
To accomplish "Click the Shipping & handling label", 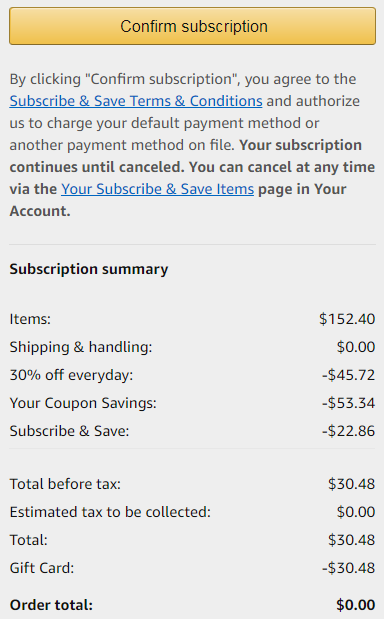I will pos(81,347).
